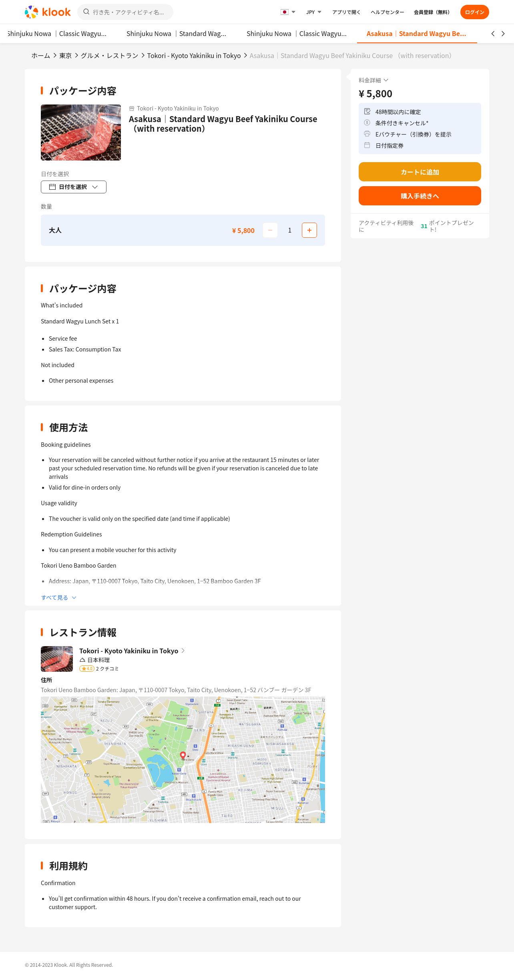Open Tokori - Kyoto Yakiniku breadcrumb
The image size is (514, 980).
(x=194, y=56)
